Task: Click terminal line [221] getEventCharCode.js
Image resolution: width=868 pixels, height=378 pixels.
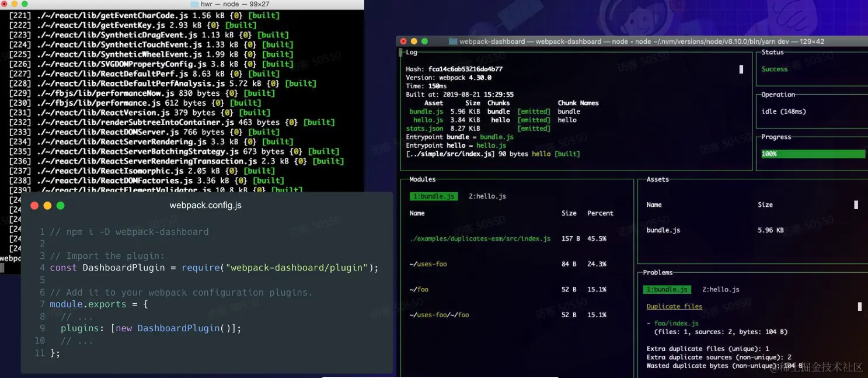Action: pos(144,15)
